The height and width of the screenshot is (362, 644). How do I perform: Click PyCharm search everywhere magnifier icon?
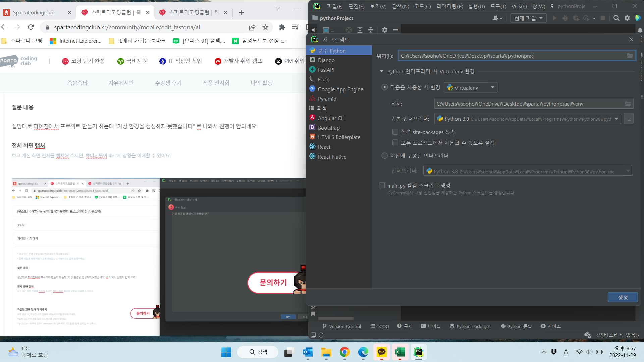(x=616, y=18)
